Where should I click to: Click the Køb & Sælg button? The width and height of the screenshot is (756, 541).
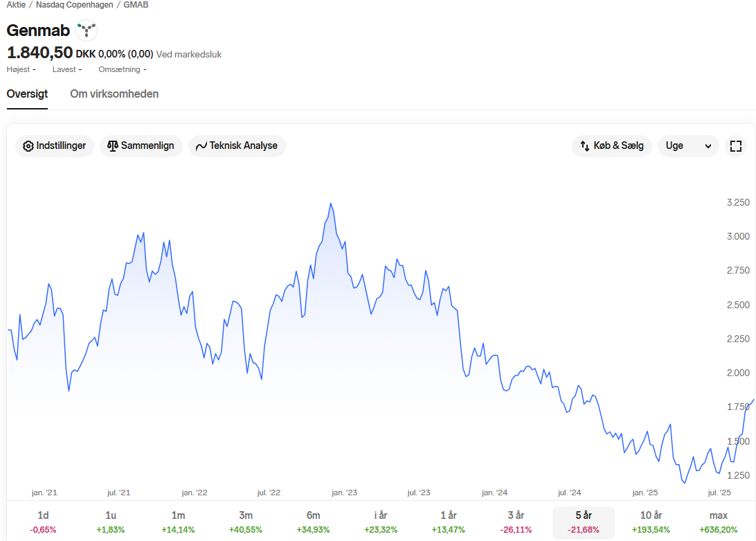[x=611, y=145]
